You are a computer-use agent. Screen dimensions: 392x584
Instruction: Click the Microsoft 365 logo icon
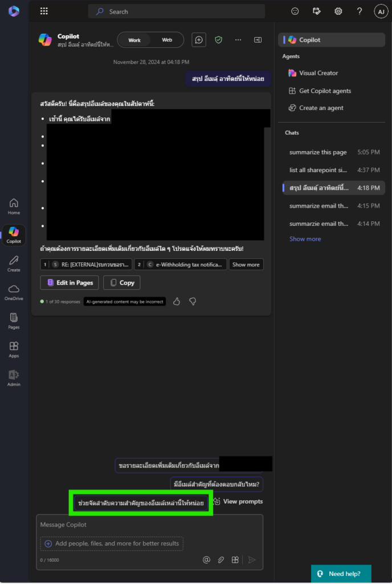tap(14, 11)
